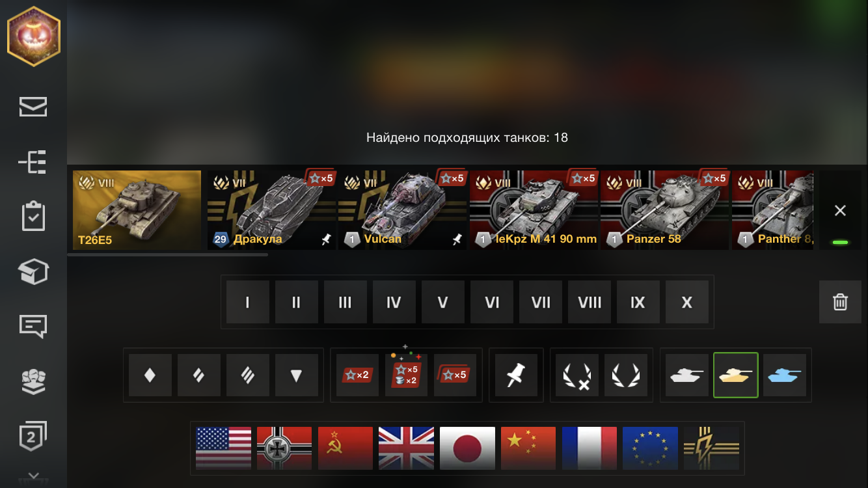Open the tech tree icon in sidebar
Viewport: 868px width, 488px height.
(x=33, y=162)
